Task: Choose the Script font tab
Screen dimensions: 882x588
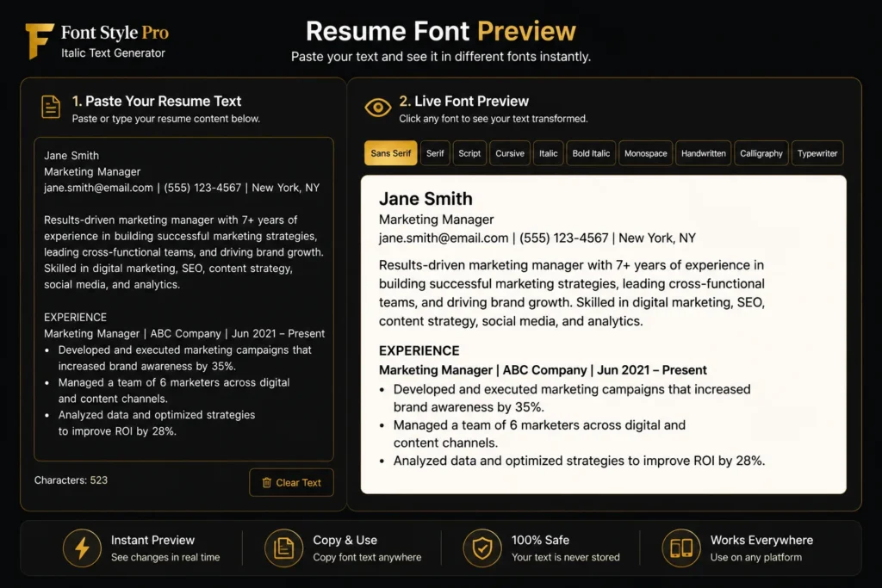Action: point(469,153)
